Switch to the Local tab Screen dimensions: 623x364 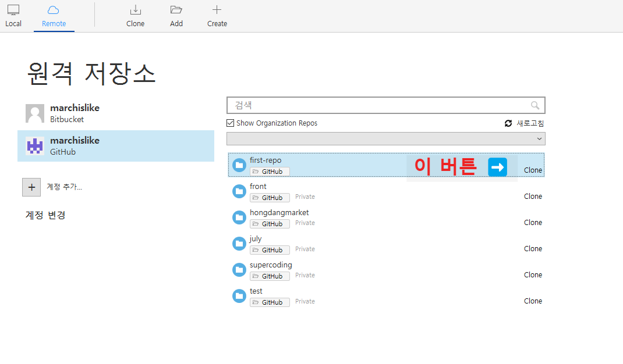click(x=13, y=16)
